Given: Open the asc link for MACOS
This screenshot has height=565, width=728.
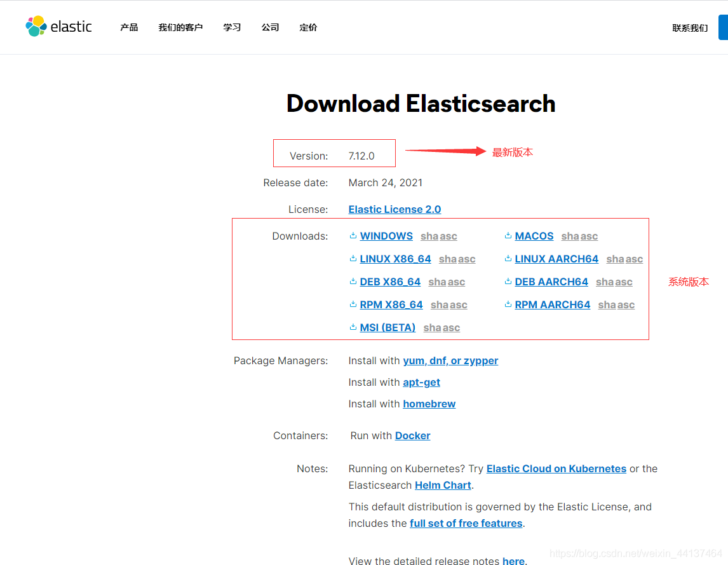Looking at the screenshot, I should pyautogui.click(x=589, y=236).
